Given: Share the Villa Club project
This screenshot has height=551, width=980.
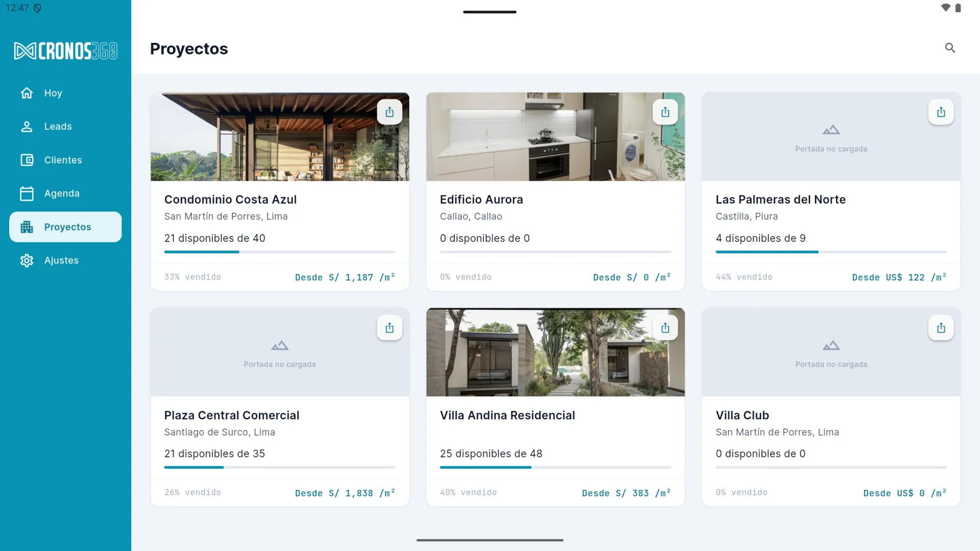Looking at the screenshot, I should [x=941, y=328].
